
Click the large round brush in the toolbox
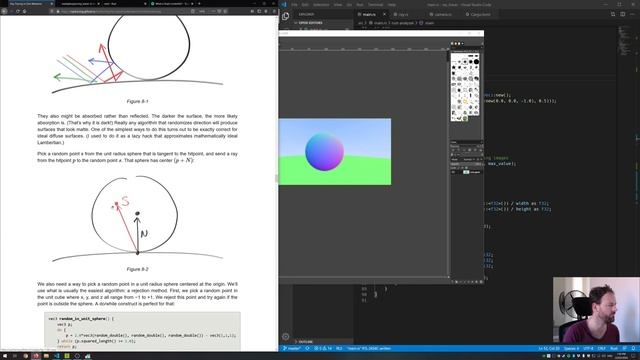[476, 62]
